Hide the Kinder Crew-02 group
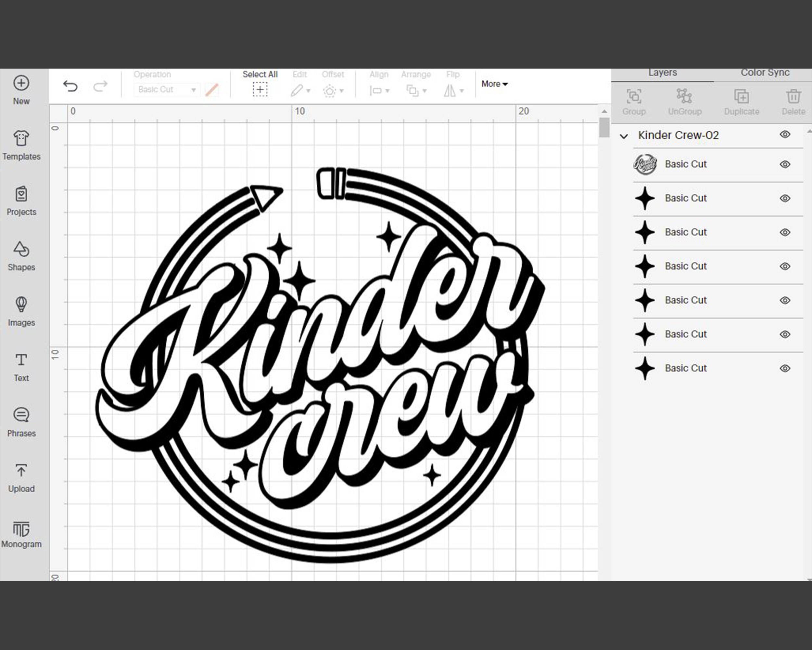Viewport: 812px width, 650px height. coord(785,135)
